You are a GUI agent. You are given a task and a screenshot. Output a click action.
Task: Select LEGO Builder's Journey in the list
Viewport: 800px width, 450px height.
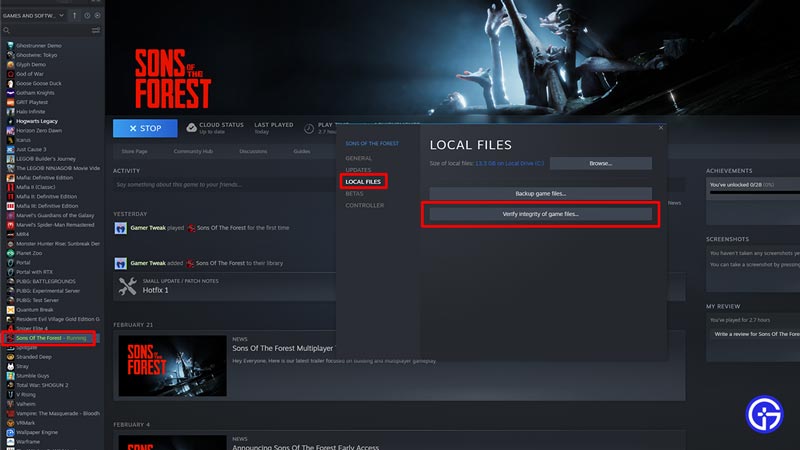(46, 159)
